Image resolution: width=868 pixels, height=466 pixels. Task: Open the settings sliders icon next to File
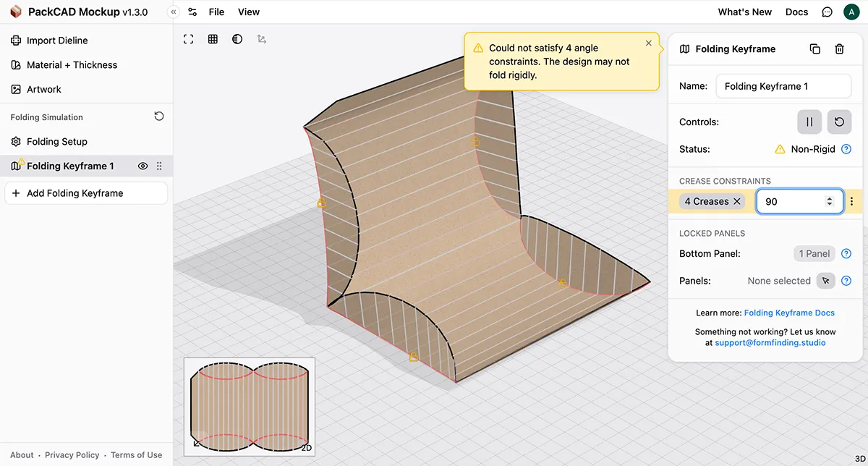click(192, 12)
